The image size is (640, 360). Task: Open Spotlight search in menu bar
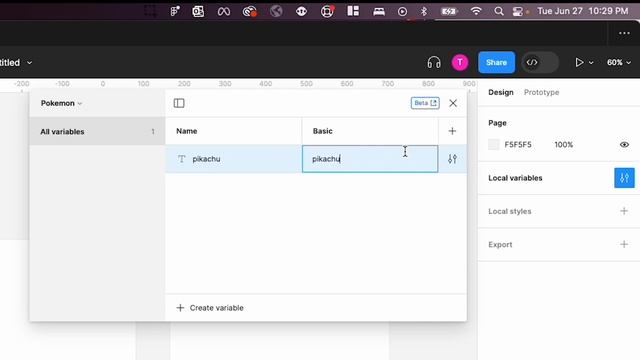point(498,11)
